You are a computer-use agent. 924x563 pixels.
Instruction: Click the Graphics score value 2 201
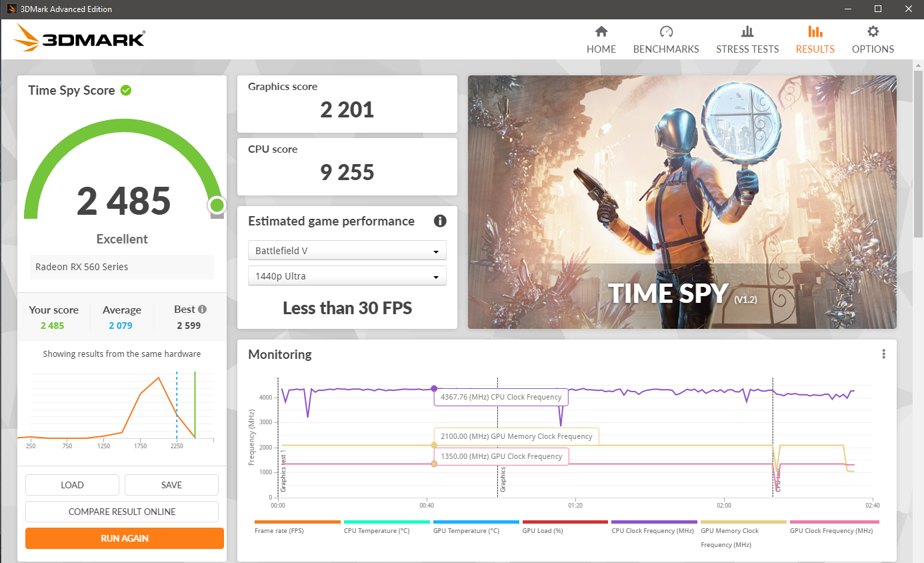[347, 109]
